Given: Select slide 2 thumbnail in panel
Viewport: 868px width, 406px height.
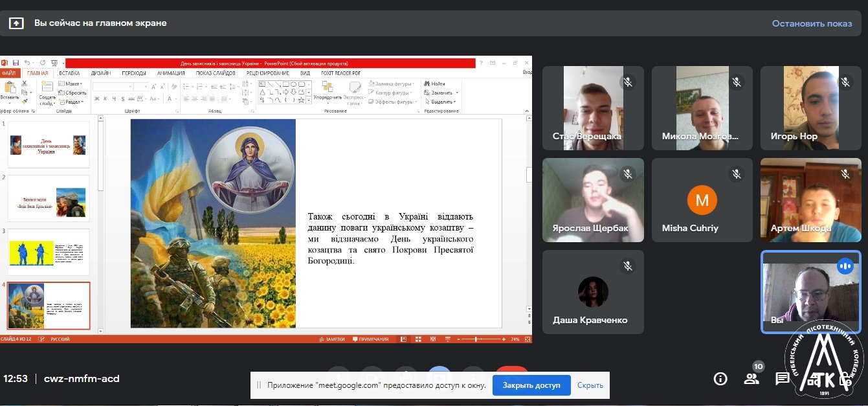Looking at the screenshot, I should [49, 198].
